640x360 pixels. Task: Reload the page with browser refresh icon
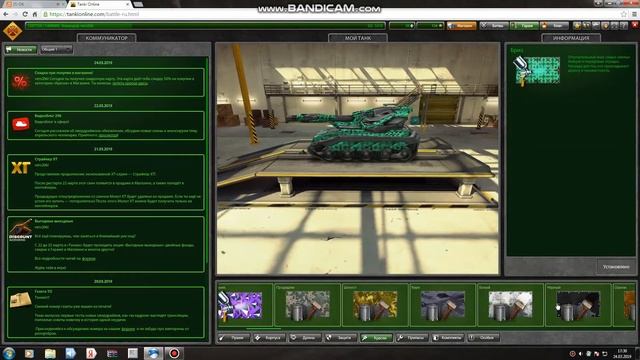25,14
